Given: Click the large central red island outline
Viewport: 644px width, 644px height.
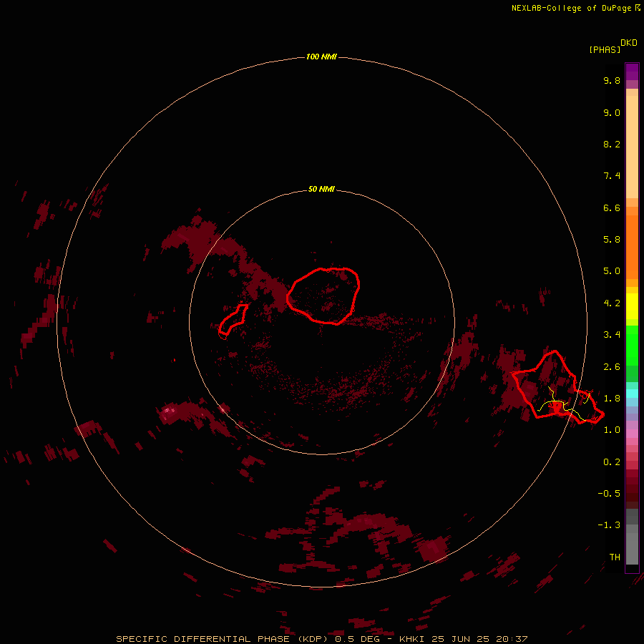Looking at the screenshot, I should [x=323, y=296].
